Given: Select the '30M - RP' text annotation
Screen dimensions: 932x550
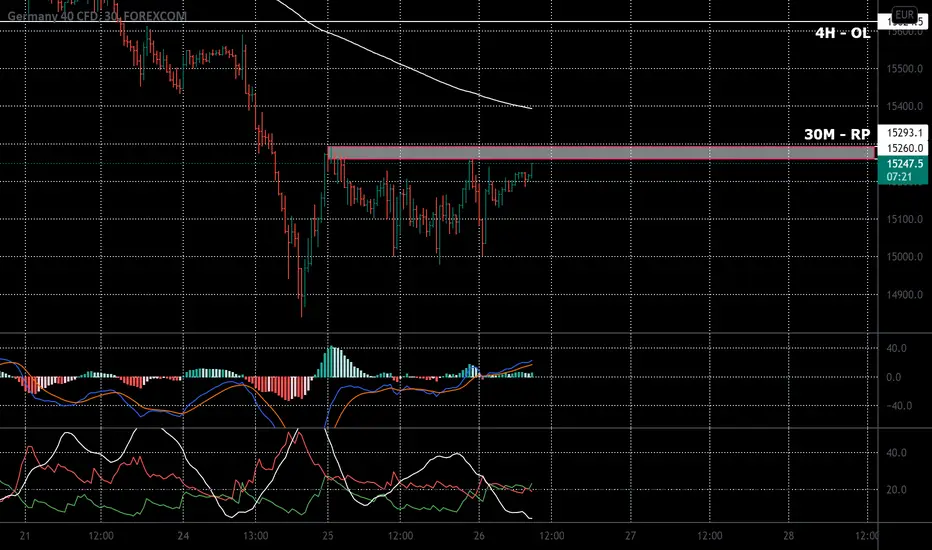Looking at the screenshot, I should click(837, 134).
